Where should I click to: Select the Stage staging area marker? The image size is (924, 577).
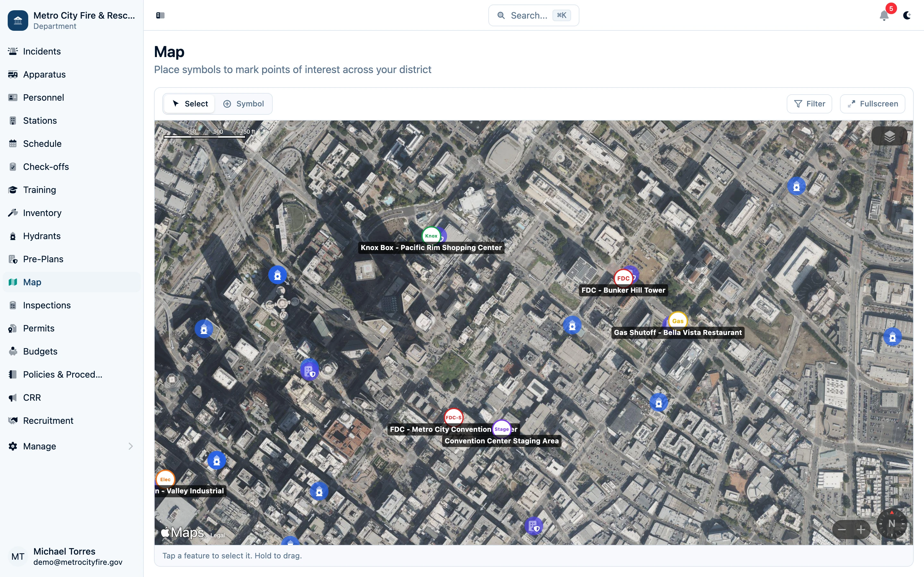tap(501, 429)
